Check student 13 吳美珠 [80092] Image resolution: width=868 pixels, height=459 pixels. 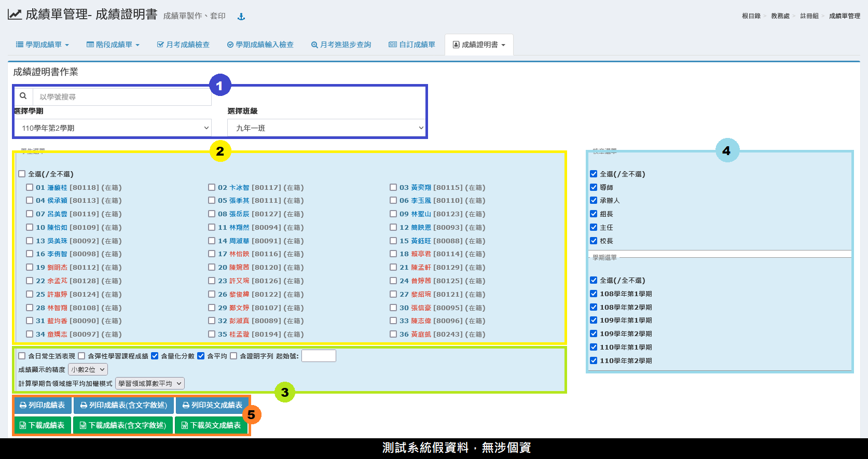tap(30, 241)
